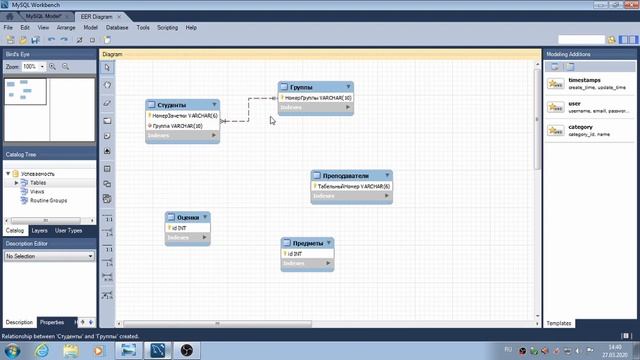Expand the Tables tree node
Image resolution: width=640 pixels, height=360 pixels.
click(16, 183)
